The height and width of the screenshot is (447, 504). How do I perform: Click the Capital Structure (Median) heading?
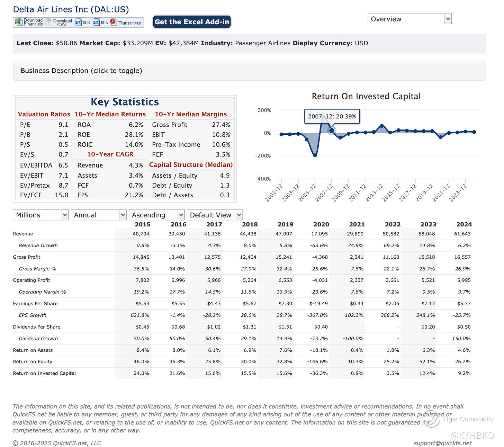(x=191, y=165)
